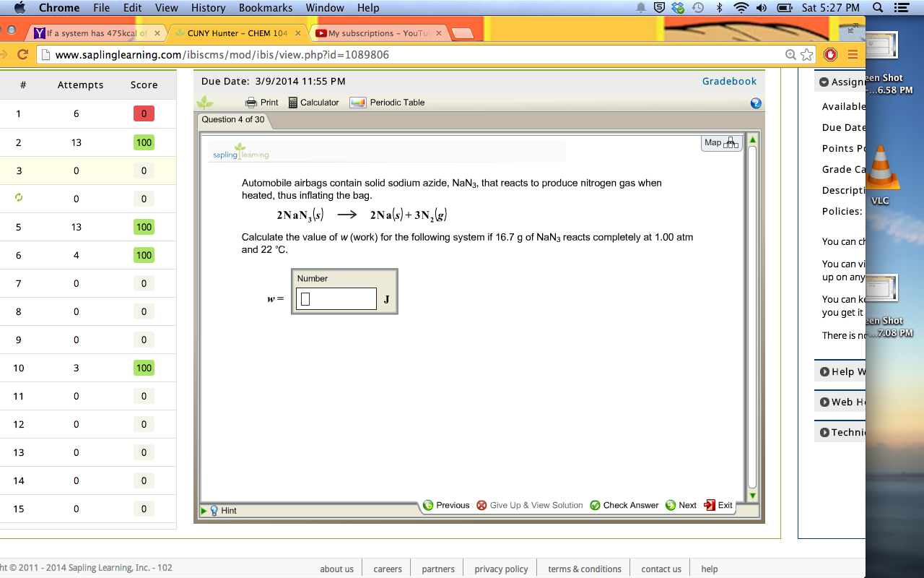Viewport: 924px width, 578px height.
Task: Click the Wi-Fi menu bar icon
Action: tap(740, 8)
